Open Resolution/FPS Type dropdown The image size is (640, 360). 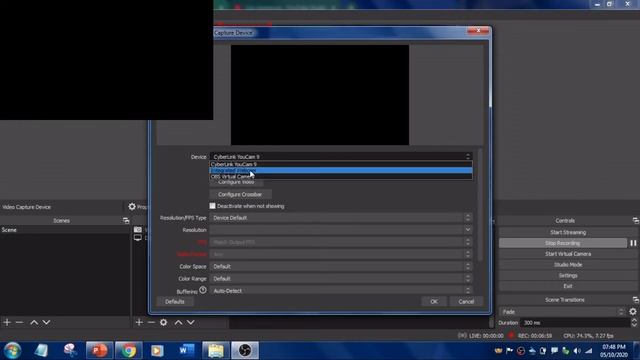click(341, 218)
